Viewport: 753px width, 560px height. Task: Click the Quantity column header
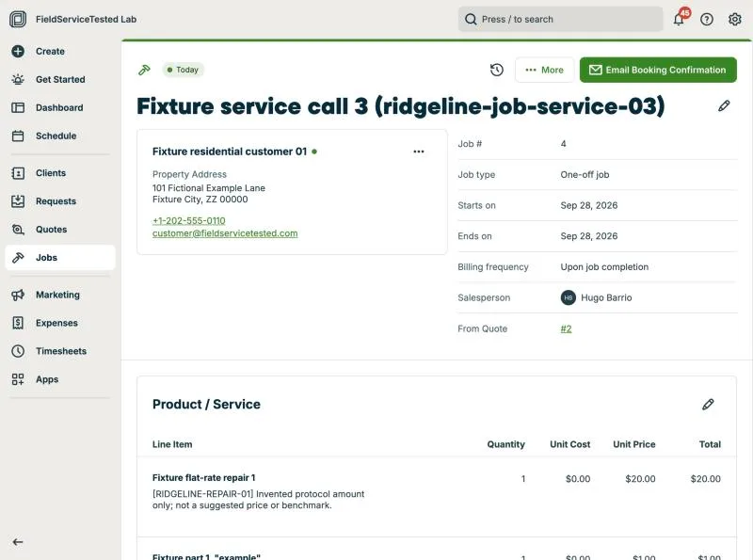coord(505,445)
